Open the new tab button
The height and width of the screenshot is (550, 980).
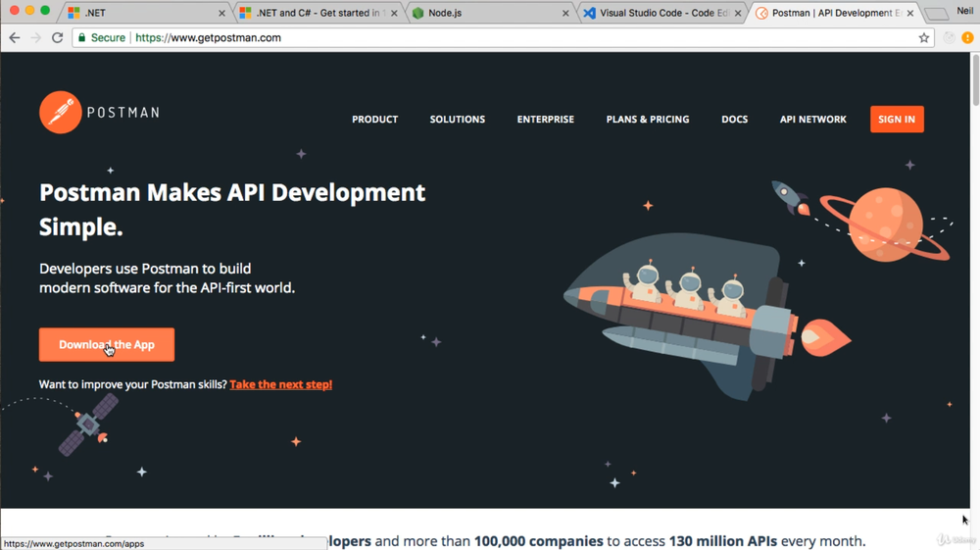pyautogui.click(x=936, y=14)
